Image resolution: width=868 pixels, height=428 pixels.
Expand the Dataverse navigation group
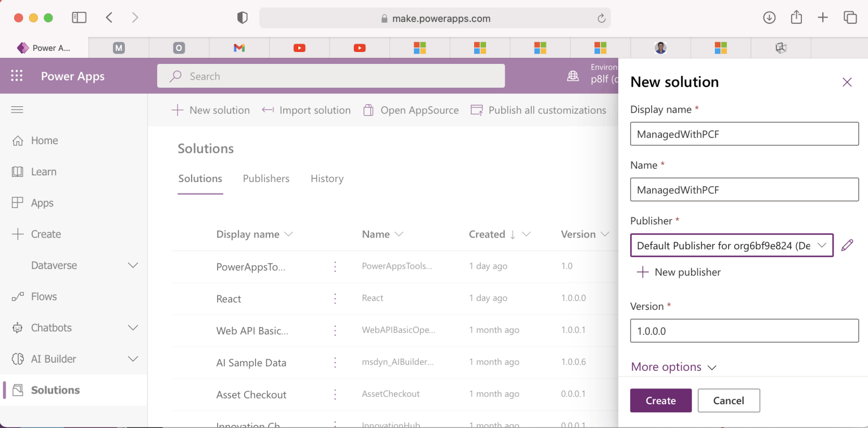[133, 265]
